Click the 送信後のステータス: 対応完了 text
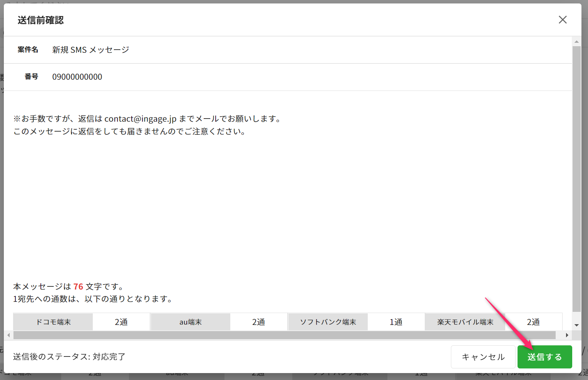The image size is (588, 380). [69, 357]
